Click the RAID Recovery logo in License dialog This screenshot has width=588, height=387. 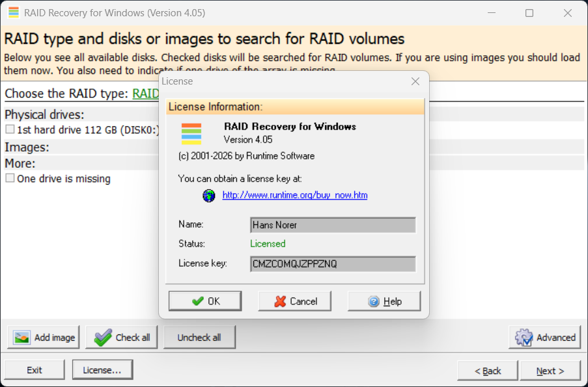click(x=191, y=134)
